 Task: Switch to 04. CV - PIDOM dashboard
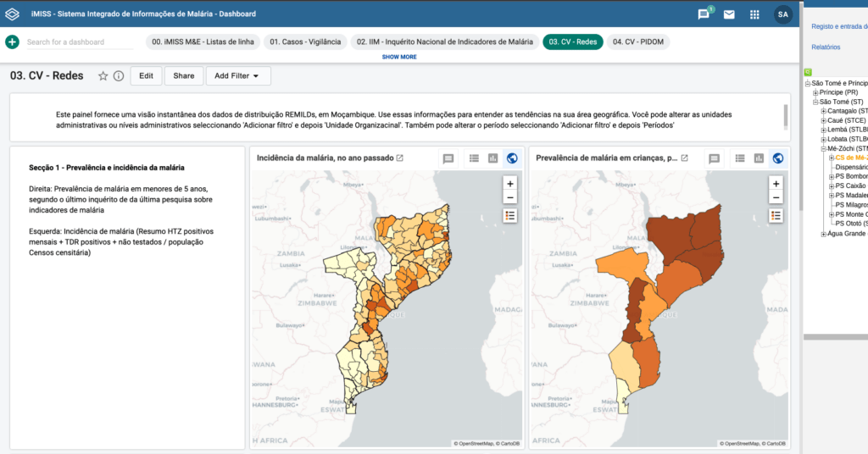(x=637, y=42)
